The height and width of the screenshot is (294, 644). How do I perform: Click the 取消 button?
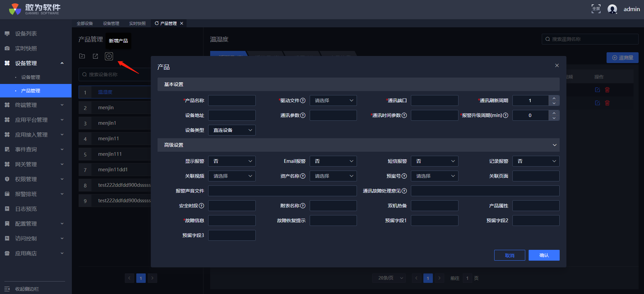click(509, 255)
